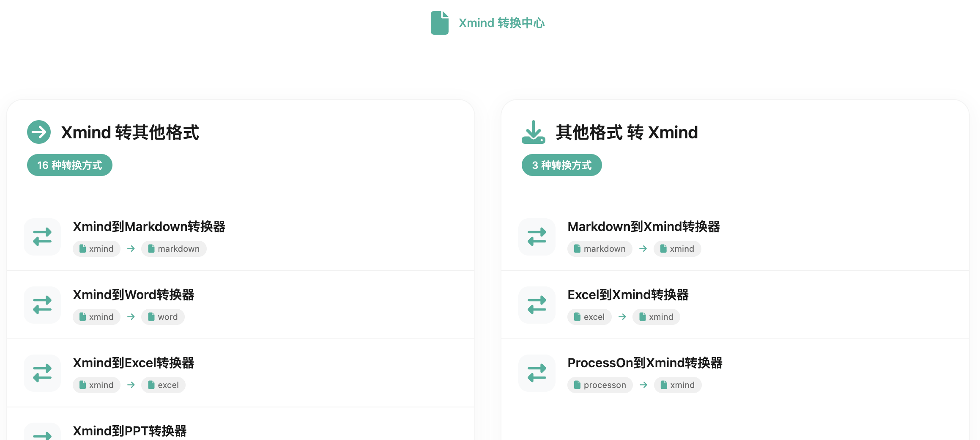
Task: Click the circled arrow icon beside Xmind 转其他格式
Action: tap(39, 132)
